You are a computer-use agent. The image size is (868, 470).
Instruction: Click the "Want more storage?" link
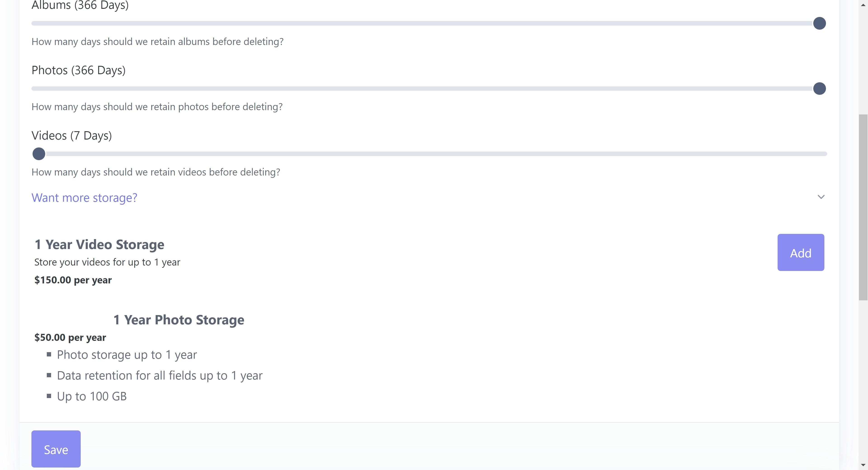84,198
